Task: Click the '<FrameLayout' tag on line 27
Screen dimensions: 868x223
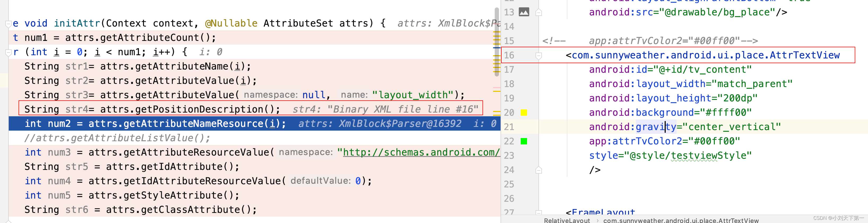Action: tap(600, 212)
